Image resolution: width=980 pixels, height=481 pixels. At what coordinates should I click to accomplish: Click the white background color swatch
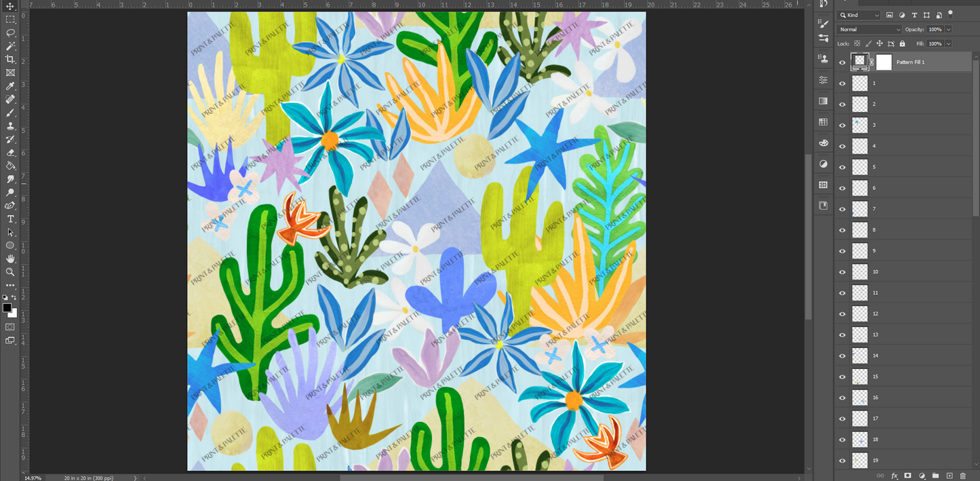click(x=14, y=314)
